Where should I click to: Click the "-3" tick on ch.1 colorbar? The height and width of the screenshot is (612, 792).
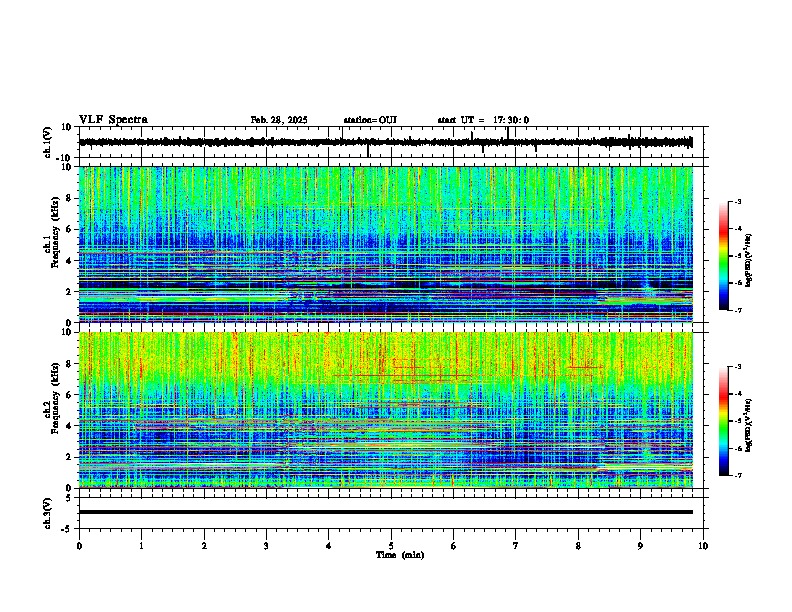click(x=738, y=201)
